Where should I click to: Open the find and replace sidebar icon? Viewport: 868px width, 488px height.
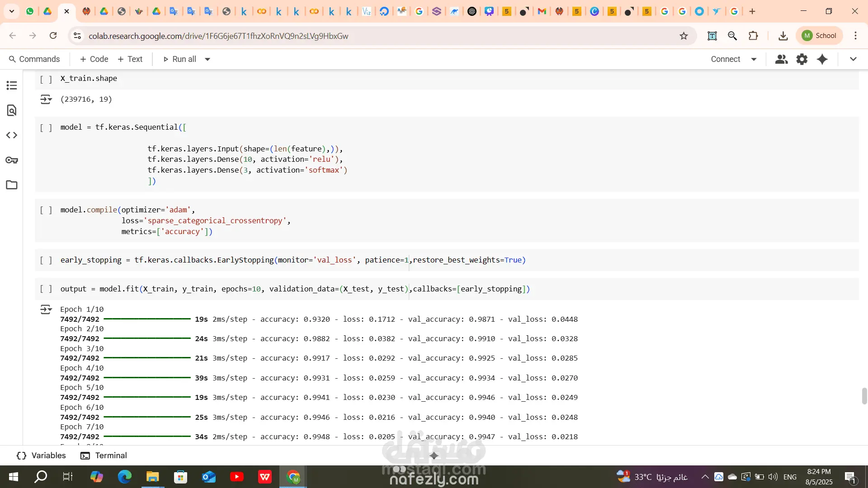pyautogui.click(x=12, y=110)
